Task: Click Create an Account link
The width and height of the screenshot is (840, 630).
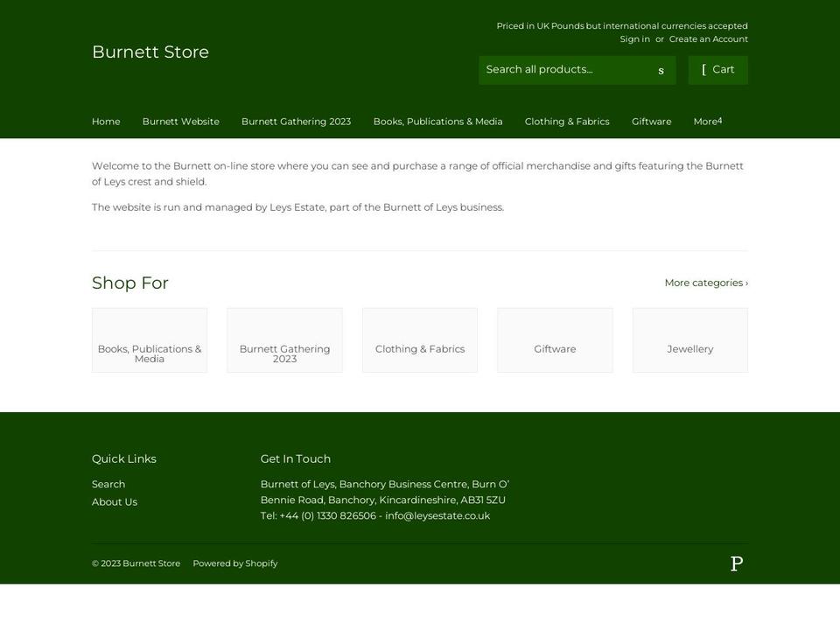Action: [x=708, y=39]
